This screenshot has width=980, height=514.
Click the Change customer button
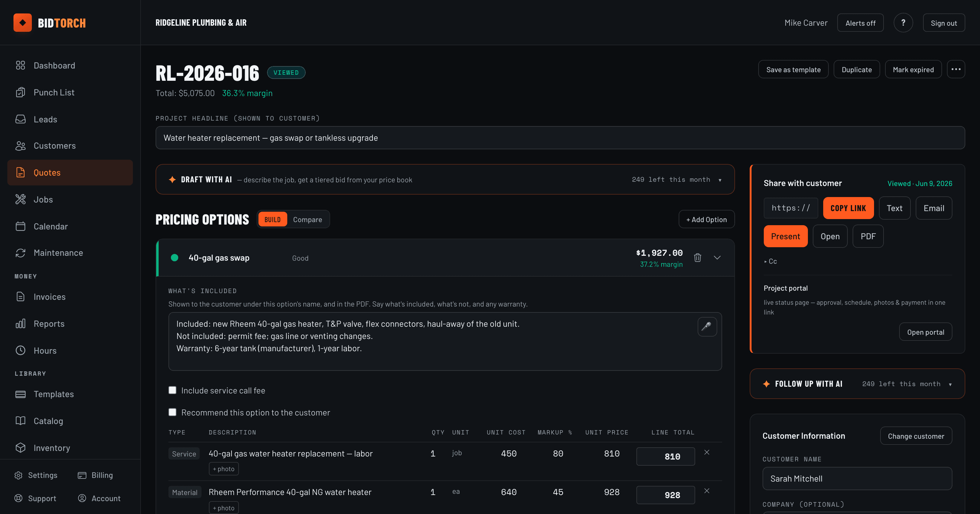(916, 436)
